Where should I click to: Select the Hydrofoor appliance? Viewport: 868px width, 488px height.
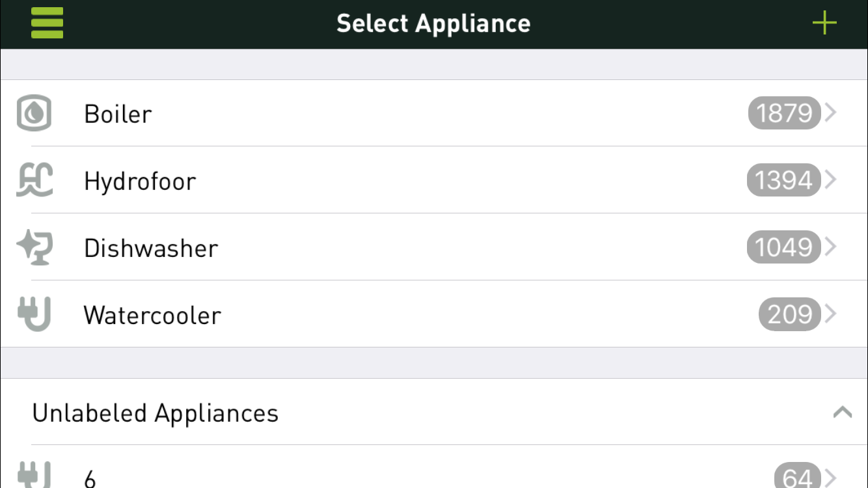pyautogui.click(x=140, y=181)
